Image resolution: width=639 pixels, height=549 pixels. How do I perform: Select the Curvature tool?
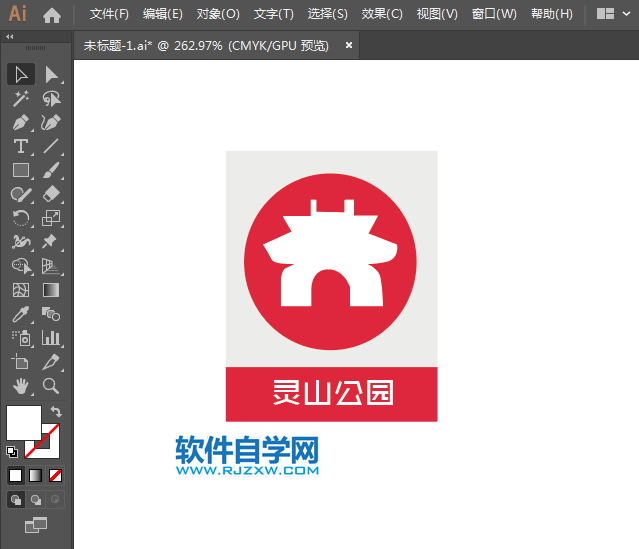[51, 122]
